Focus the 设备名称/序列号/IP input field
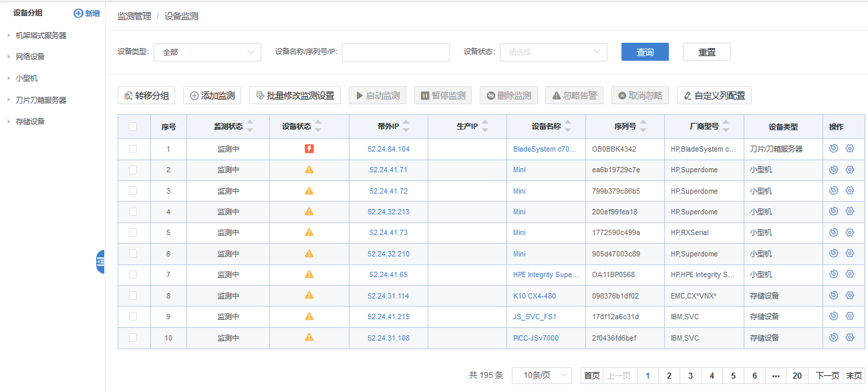868x392 pixels. 396,52
